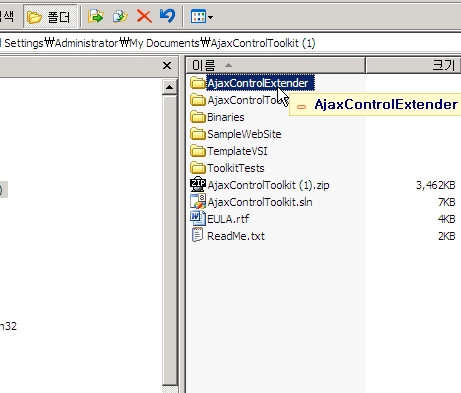Select the EULA.rtf file
Image resolution: width=461 pixels, height=393 pixels.
click(x=228, y=219)
